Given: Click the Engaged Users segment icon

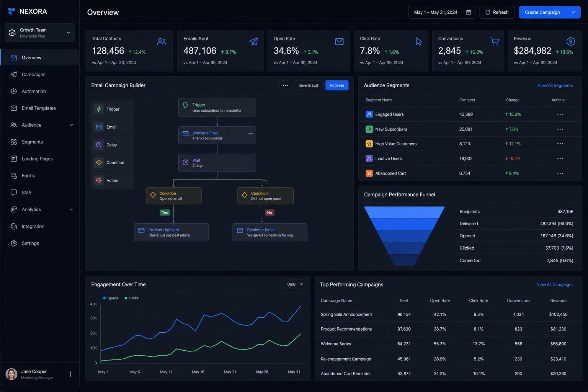Looking at the screenshot, I should 369,114.
